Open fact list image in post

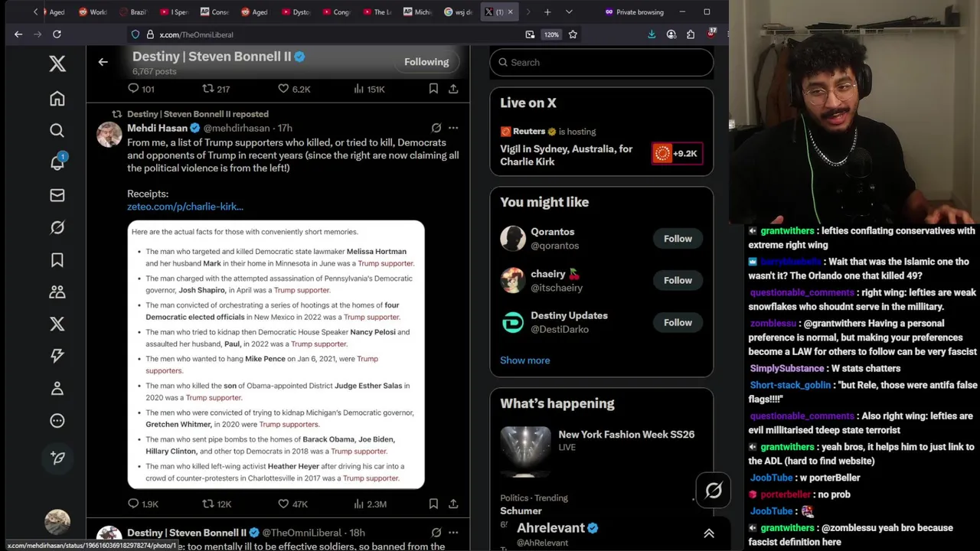point(276,354)
